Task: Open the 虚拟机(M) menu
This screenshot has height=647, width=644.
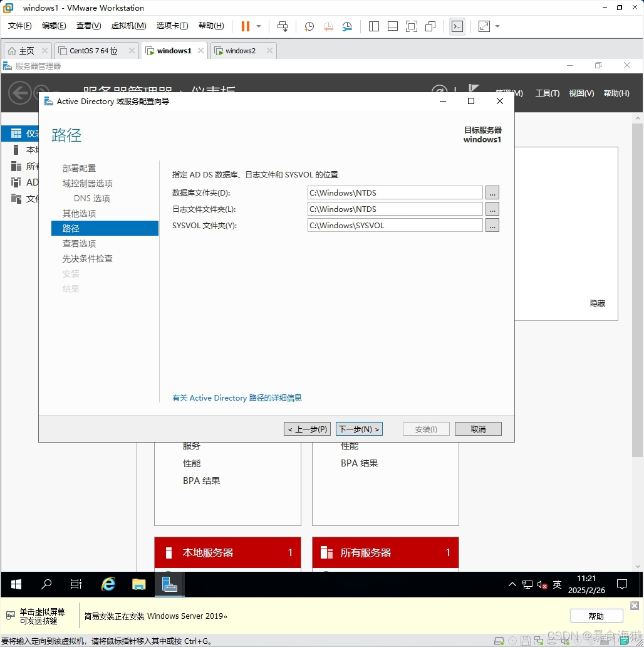Action: coord(128,26)
